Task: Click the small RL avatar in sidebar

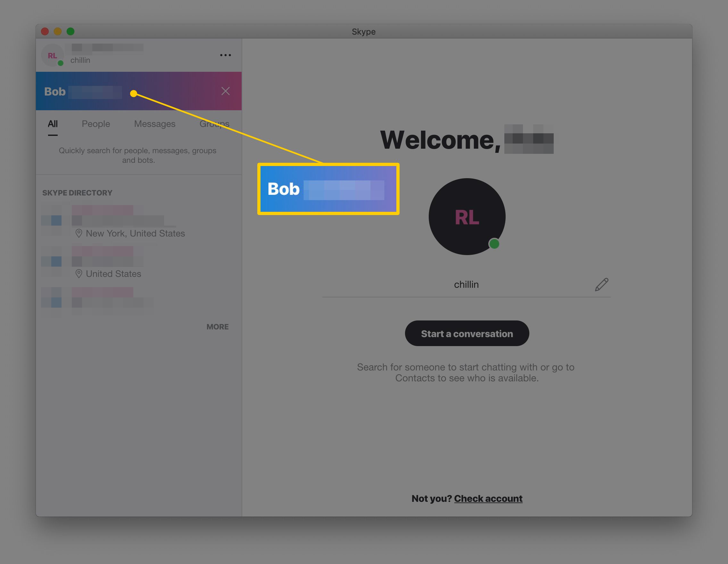Action: coord(52,55)
